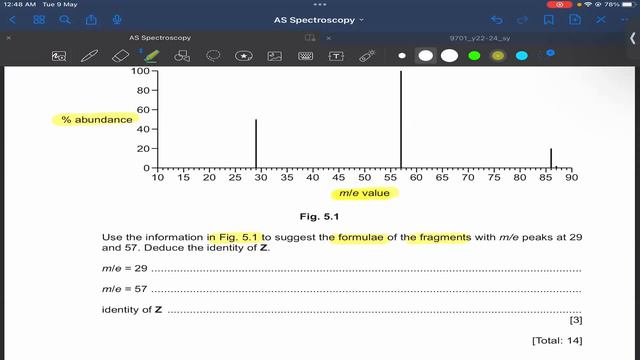This screenshot has height=360, width=640.
Task: Tap the 'identity of Z' answer line
Action: (x=374, y=311)
